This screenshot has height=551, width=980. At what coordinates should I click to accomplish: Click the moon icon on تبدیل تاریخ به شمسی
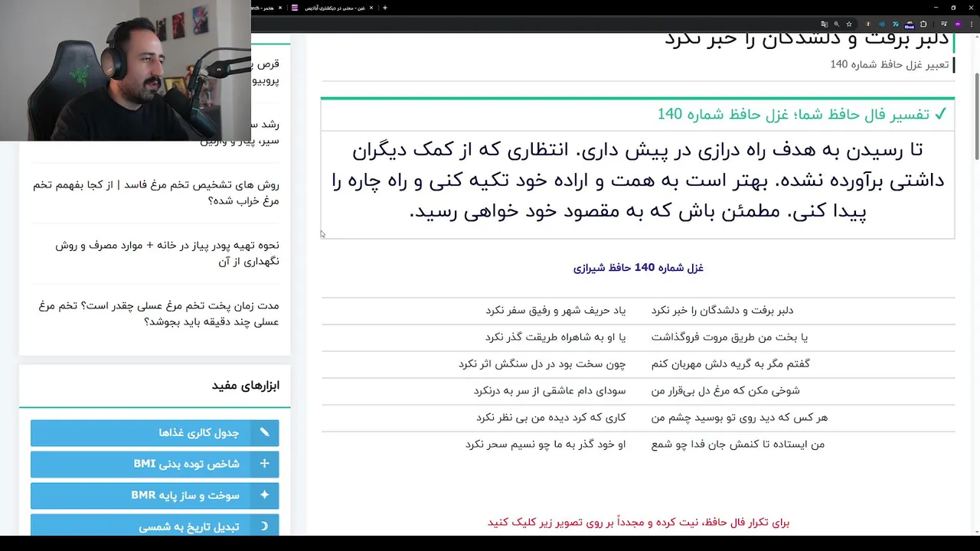coord(264,527)
